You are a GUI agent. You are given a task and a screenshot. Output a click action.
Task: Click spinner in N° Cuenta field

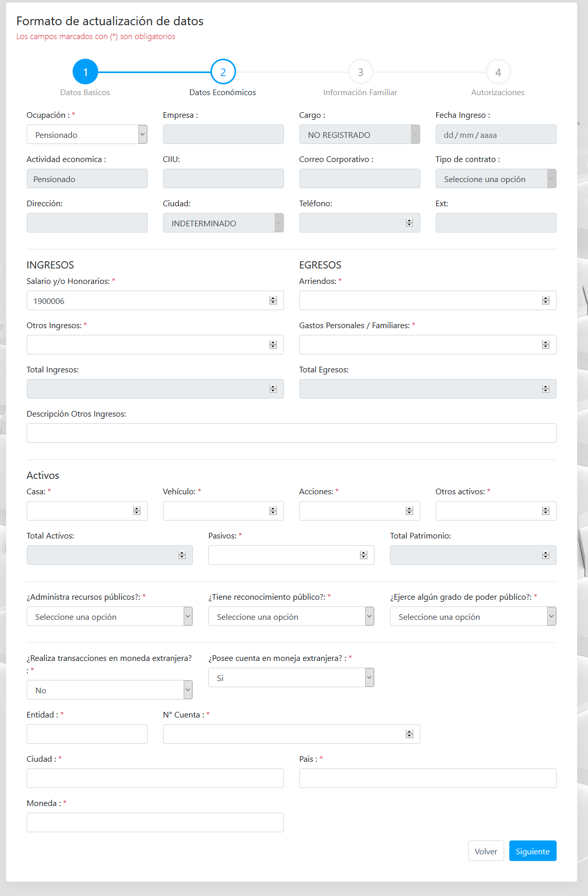point(409,734)
